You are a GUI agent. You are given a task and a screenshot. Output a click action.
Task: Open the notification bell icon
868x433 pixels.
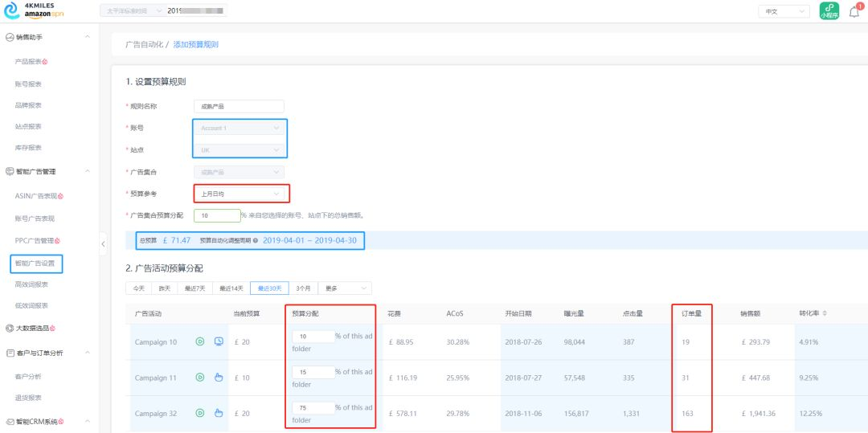854,11
